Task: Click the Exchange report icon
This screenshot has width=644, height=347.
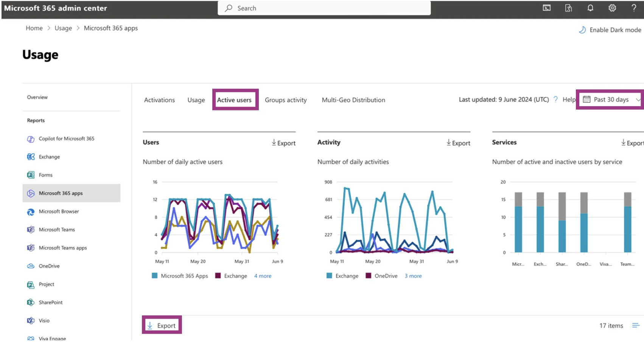Action: click(x=31, y=157)
